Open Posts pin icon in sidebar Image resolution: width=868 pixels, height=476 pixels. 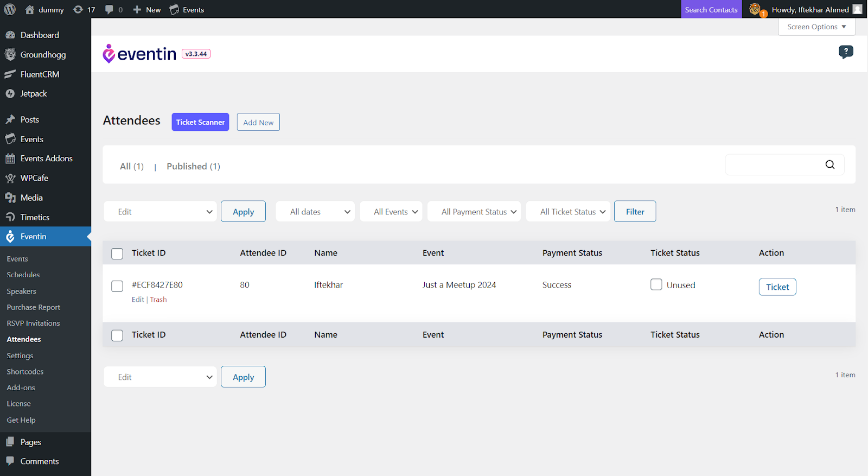[x=10, y=119]
